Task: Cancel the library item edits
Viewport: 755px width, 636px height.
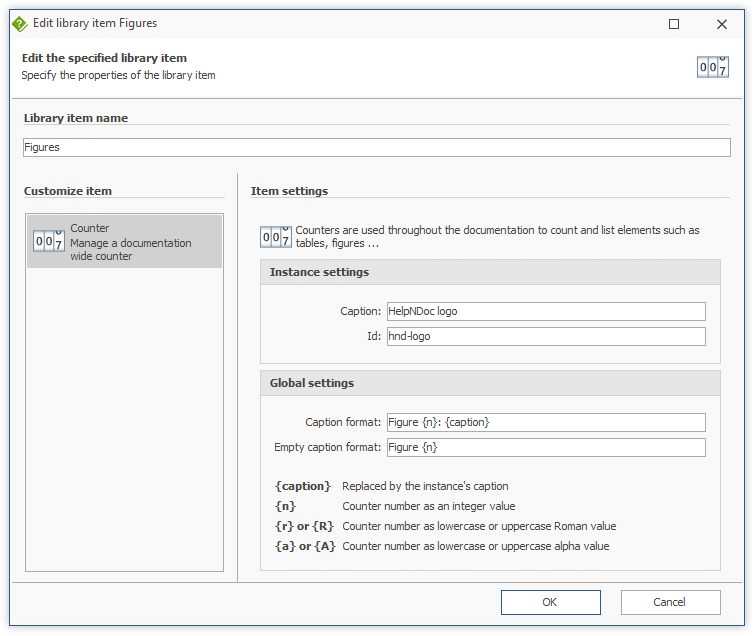Action: point(670,602)
